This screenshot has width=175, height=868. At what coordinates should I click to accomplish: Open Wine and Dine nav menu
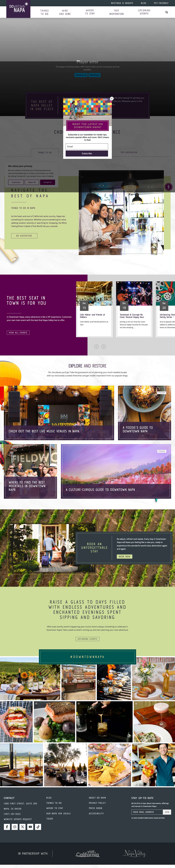click(x=65, y=12)
